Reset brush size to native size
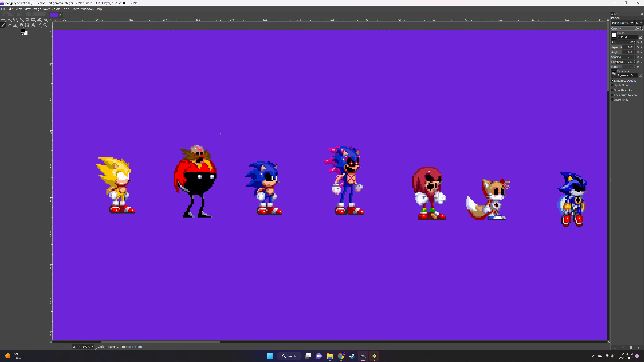The image size is (644, 362). click(638, 42)
